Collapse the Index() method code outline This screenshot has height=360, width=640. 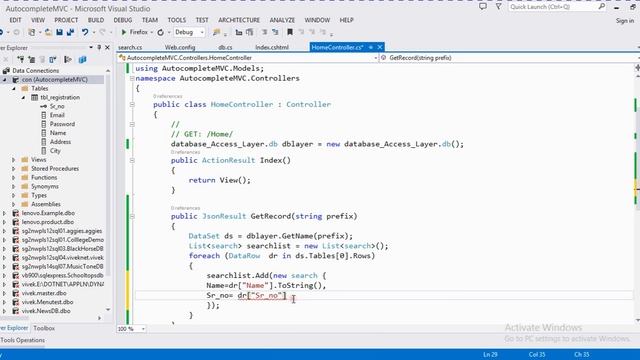[x=132, y=160]
